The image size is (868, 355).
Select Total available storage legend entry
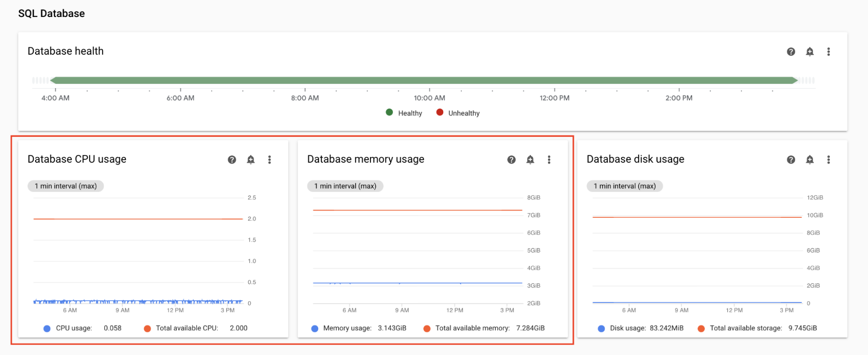tap(745, 328)
